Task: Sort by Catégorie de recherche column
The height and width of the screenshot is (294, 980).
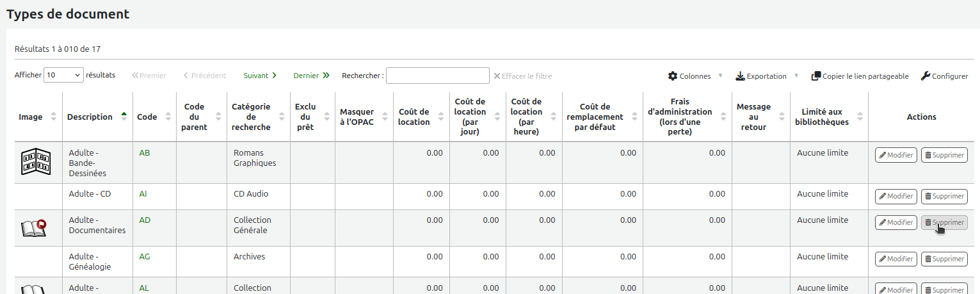Action: click(259, 117)
